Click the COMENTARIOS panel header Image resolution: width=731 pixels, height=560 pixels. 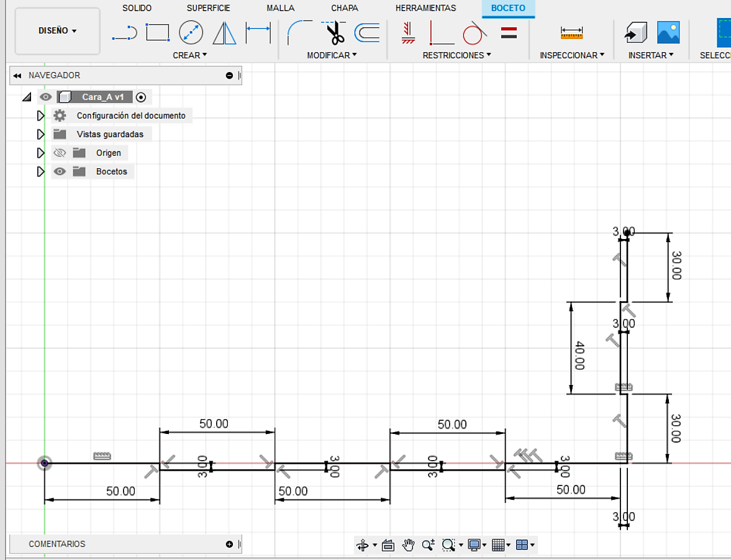126,544
